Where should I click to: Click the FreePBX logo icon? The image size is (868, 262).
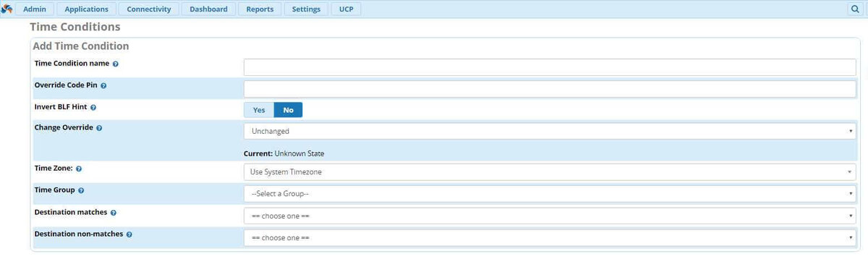point(7,9)
